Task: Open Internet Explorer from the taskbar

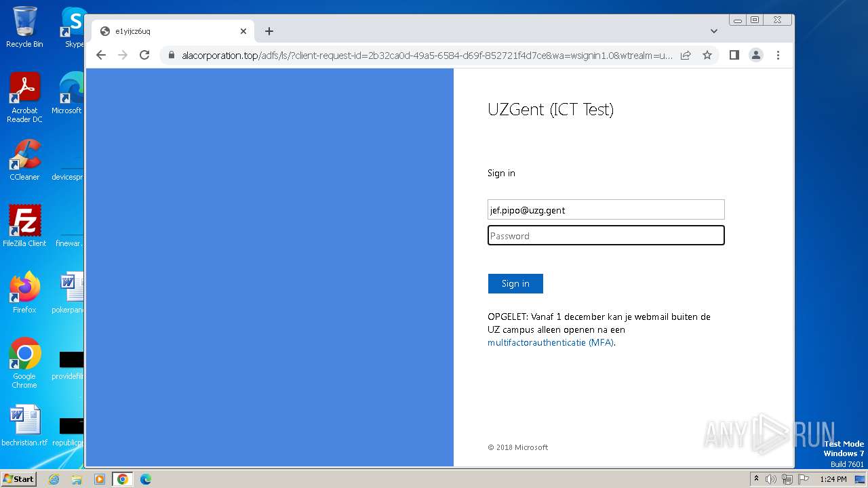Action: pos(54,479)
